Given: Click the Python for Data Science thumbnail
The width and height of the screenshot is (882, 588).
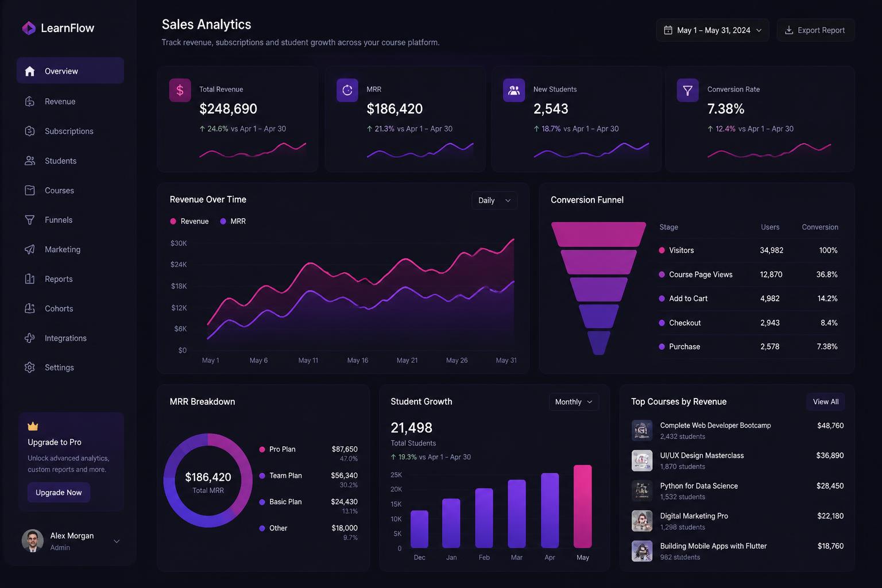Looking at the screenshot, I should tap(642, 491).
